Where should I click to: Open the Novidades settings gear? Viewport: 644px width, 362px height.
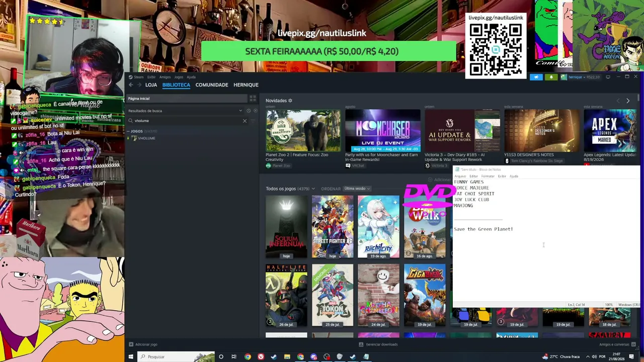click(290, 101)
